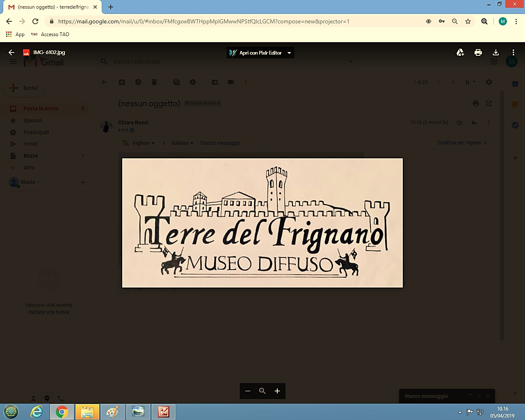Open the Accesso TAO bookmark
Screen dimensions: 525x420
coord(50,34)
